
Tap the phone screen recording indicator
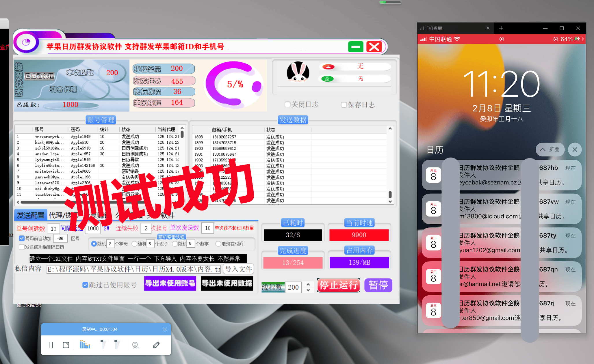point(502,39)
